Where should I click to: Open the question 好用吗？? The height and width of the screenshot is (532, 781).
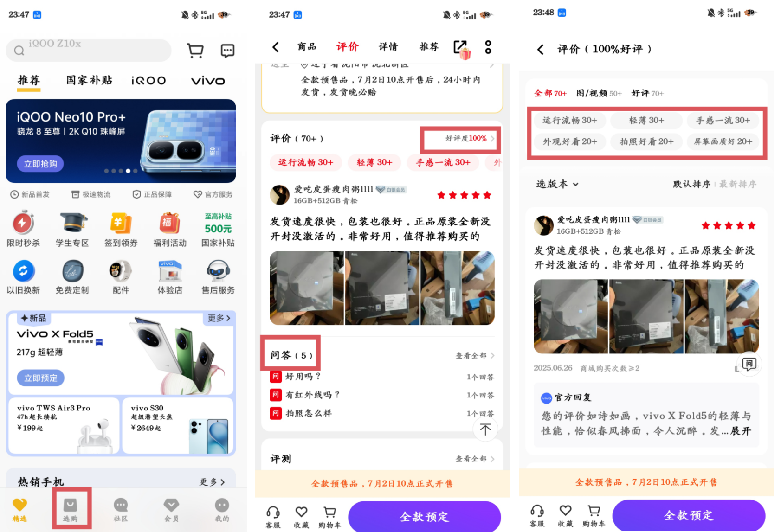[382, 377]
